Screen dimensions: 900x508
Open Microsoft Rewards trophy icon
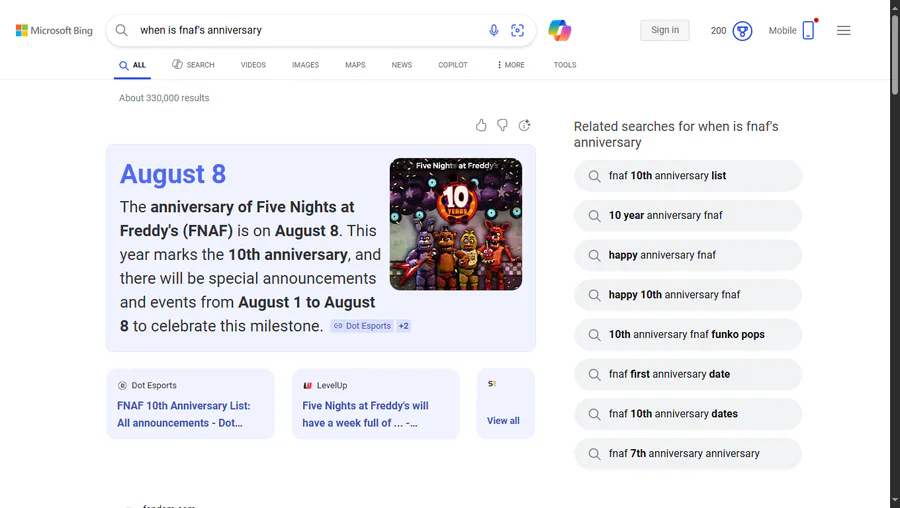[x=742, y=30]
